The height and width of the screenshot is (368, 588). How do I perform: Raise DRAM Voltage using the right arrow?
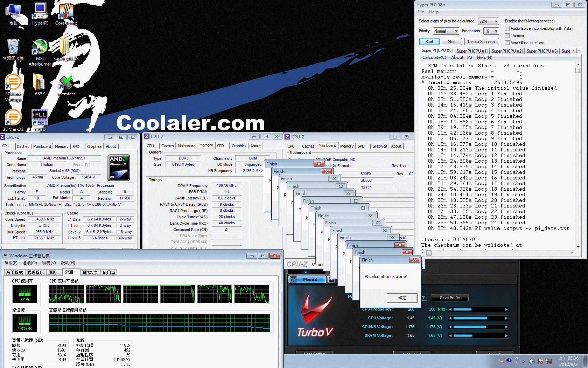coord(506,336)
